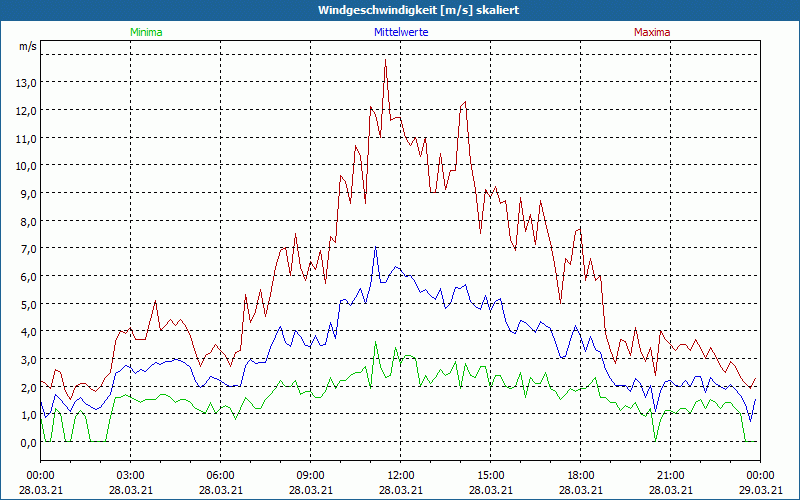Viewport: 800px width, 500px height.
Task: Click the 13,0 y-axis label
Action: pos(26,83)
